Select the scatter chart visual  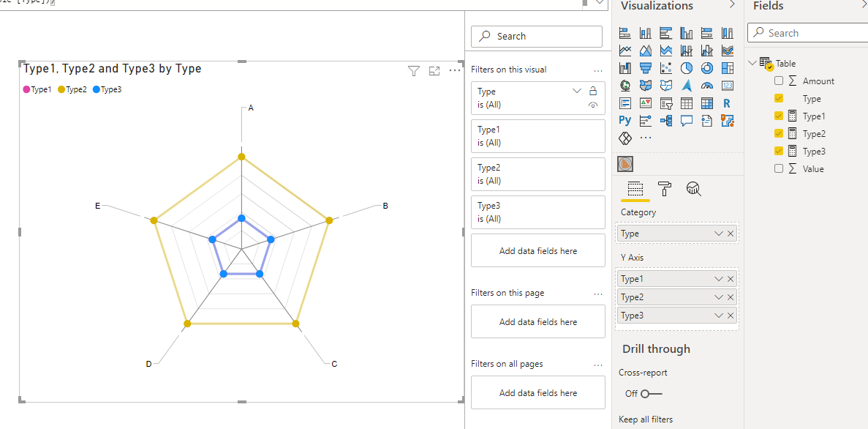pyautogui.click(x=666, y=68)
